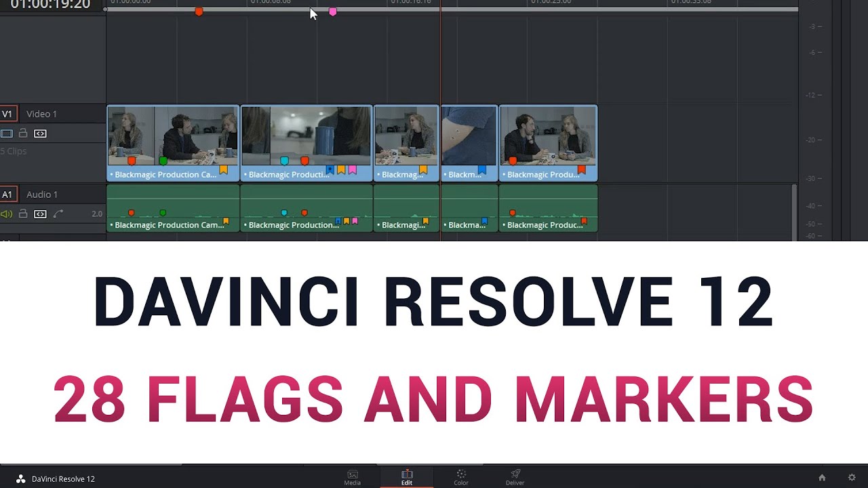
Task: Toggle auto select on Audio 1 track
Action: coord(40,214)
